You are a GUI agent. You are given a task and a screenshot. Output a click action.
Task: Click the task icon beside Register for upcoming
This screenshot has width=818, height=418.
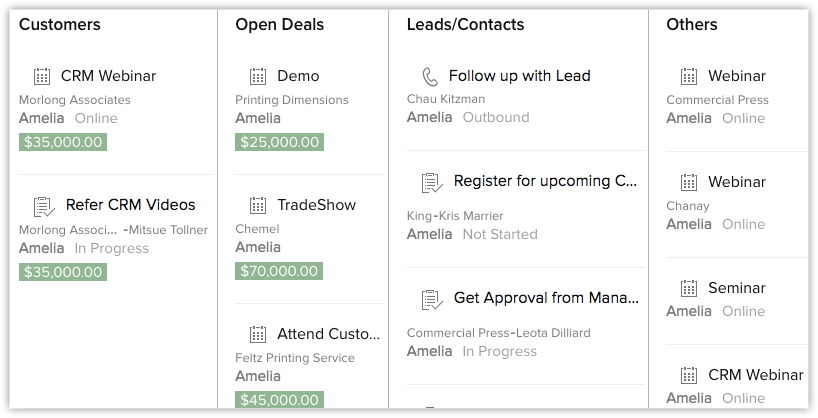(432, 182)
